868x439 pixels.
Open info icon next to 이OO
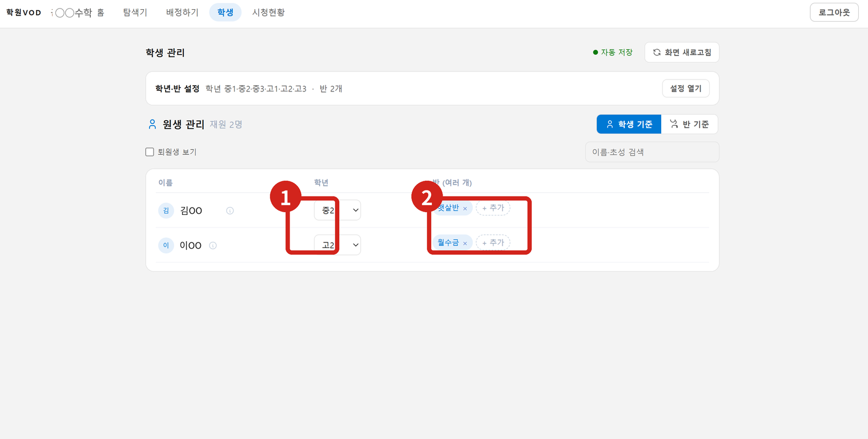213,246
